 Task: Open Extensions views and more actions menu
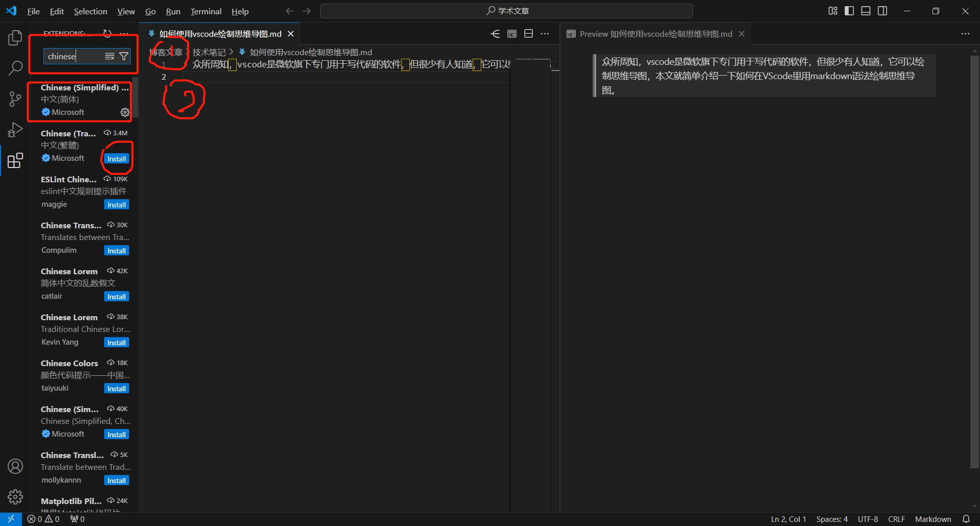point(124,33)
